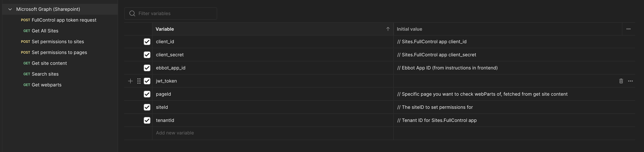Image resolution: width=644 pixels, height=152 pixels.
Task: Click the search magnifier icon
Action: pos(132,14)
